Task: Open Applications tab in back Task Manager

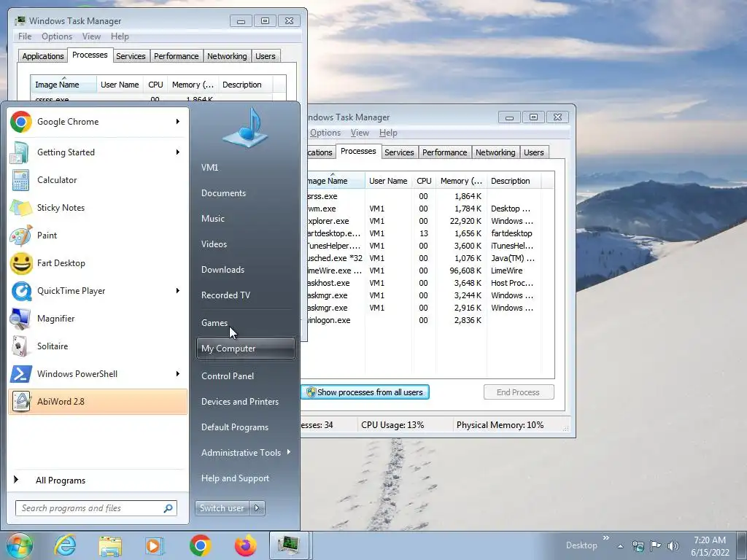Action: (43, 56)
